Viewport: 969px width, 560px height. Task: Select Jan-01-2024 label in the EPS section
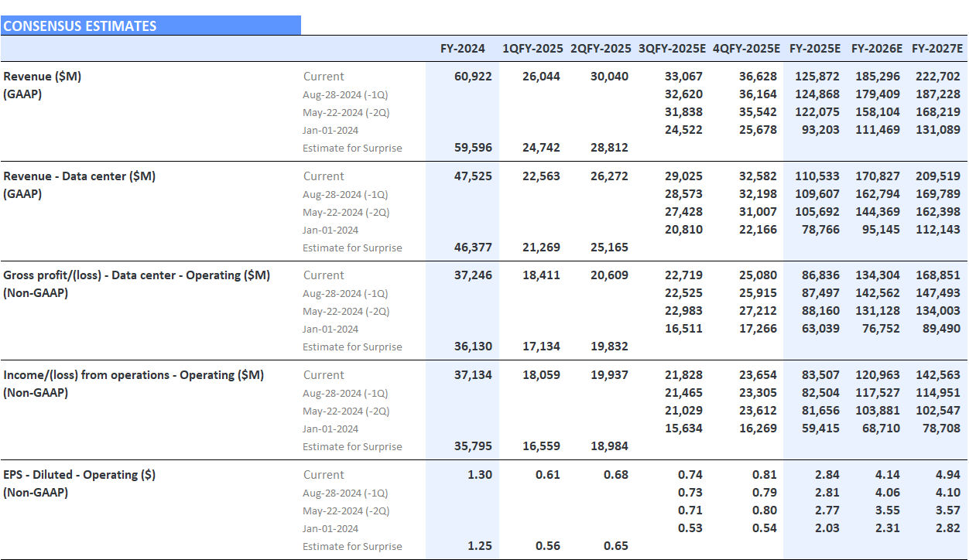(x=330, y=528)
